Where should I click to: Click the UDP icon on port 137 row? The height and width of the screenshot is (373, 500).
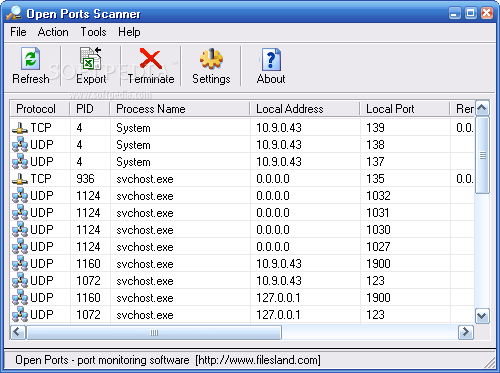20,162
